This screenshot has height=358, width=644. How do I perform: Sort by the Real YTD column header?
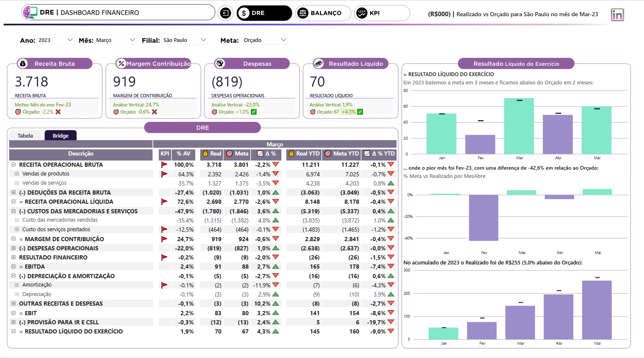tap(303, 154)
